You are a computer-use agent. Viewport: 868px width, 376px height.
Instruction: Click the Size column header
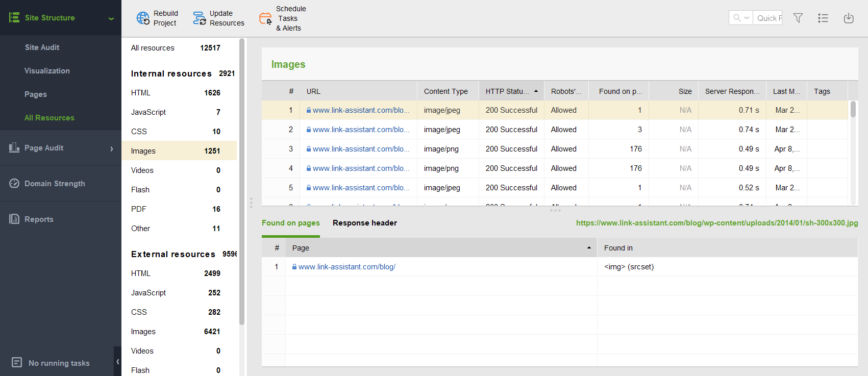pos(674,91)
